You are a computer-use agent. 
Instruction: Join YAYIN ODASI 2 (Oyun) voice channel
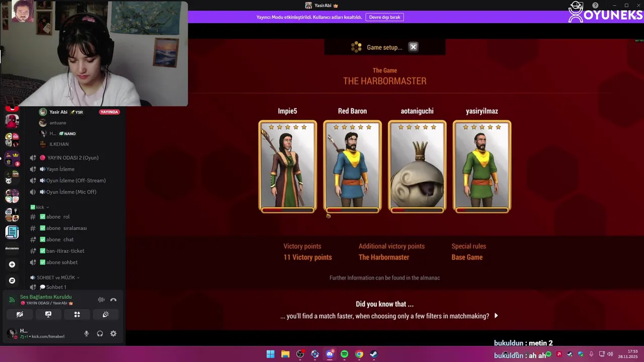point(73,158)
